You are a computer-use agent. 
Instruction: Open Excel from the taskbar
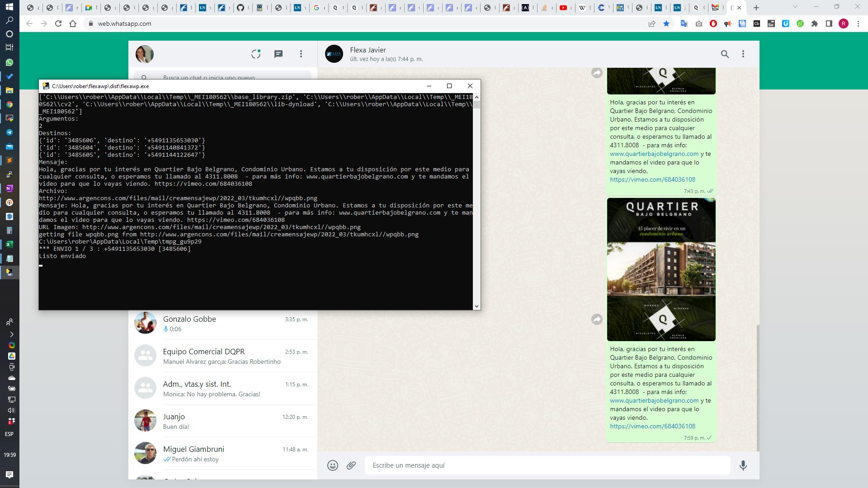pos(9,244)
